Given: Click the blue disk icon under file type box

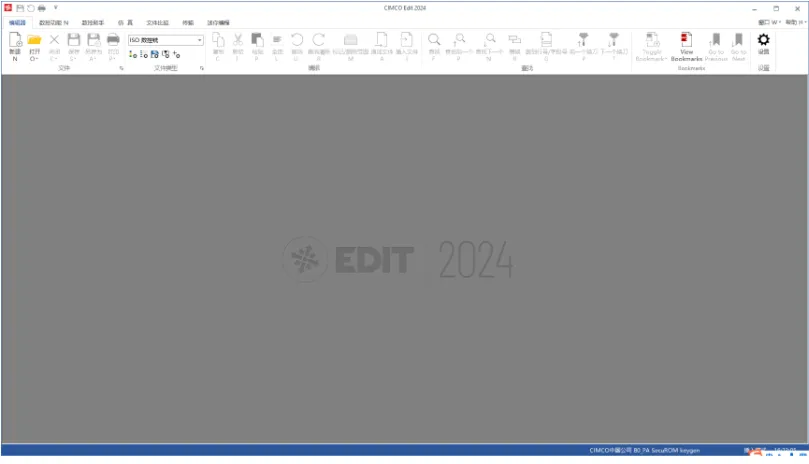Looking at the screenshot, I should [154, 54].
